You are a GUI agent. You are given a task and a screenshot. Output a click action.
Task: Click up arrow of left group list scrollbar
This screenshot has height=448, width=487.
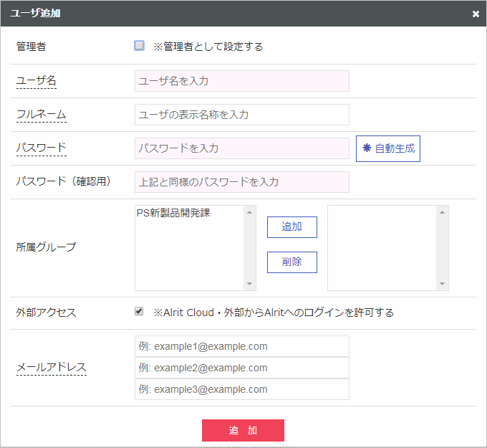(x=249, y=212)
